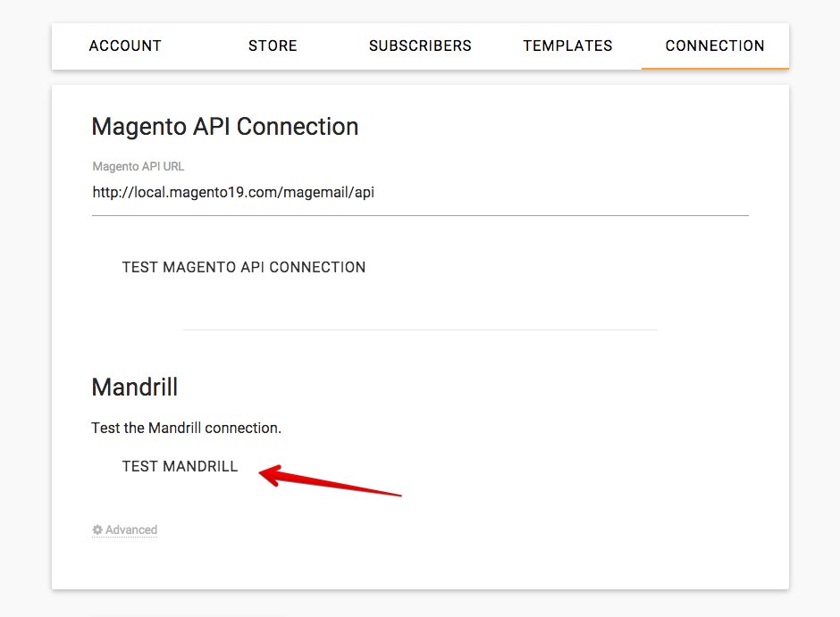Expand the Advanced settings link
The image size is (840, 617).
[x=130, y=530]
